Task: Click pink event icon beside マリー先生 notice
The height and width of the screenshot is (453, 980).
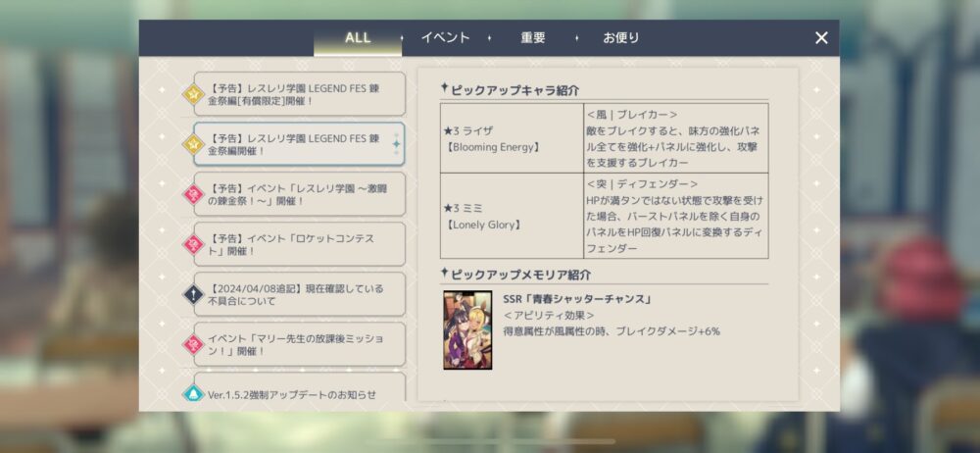Action: [x=193, y=345]
